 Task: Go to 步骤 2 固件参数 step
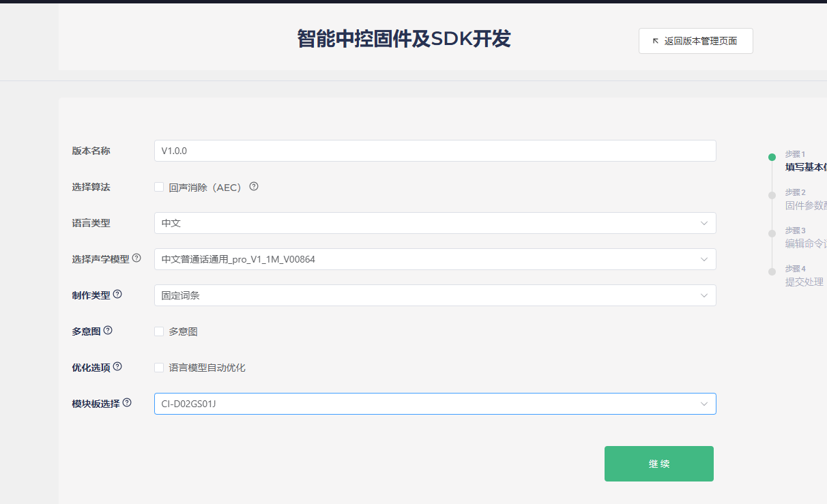pyautogui.click(x=804, y=199)
